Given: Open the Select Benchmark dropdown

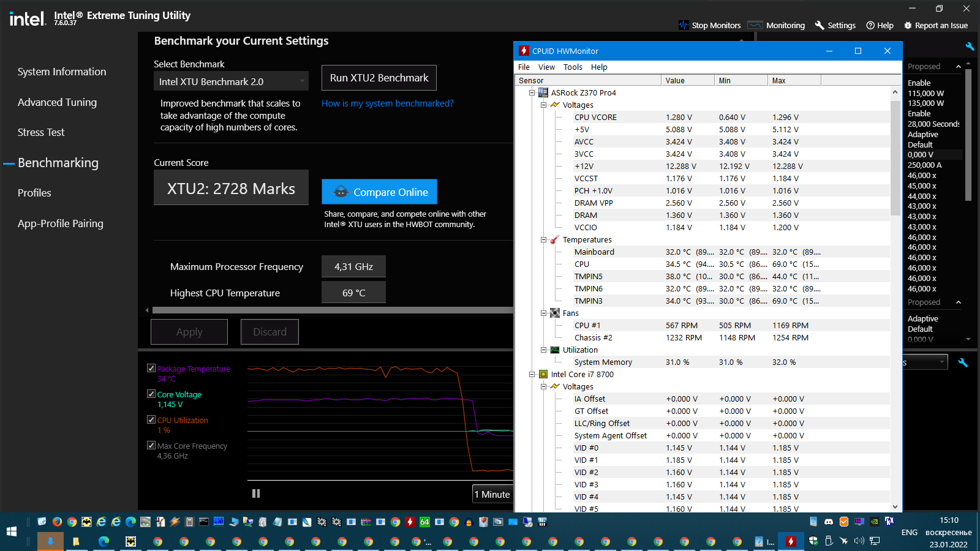Looking at the screenshot, I should coord(231,81).
